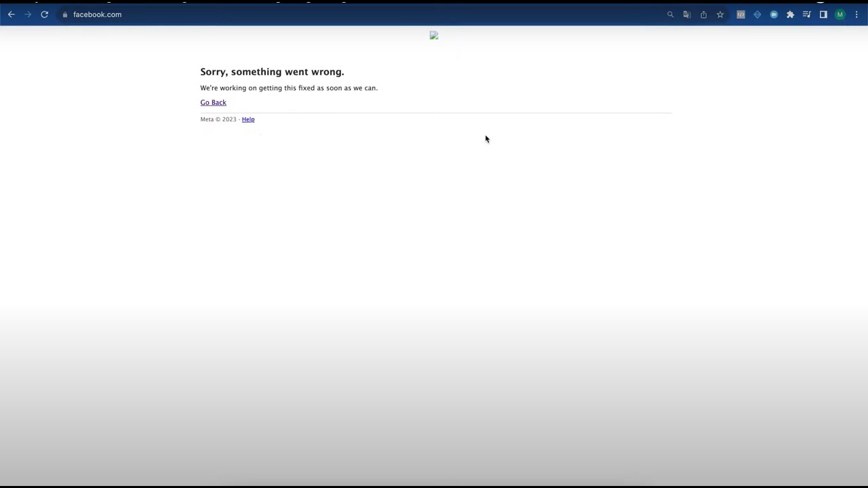868x488 pixels.
Task: Share this page using the share icon
Action: pyautogui.click(x=703, y=14)
